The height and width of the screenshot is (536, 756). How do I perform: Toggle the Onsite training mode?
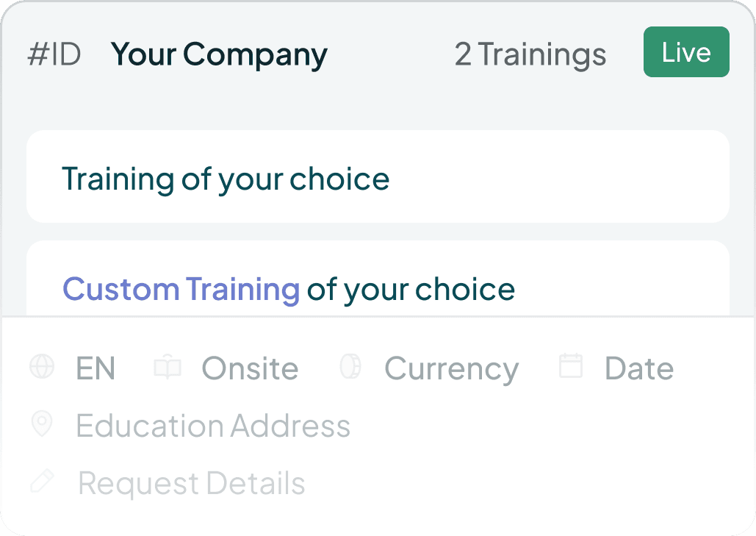tap(250, 368)
